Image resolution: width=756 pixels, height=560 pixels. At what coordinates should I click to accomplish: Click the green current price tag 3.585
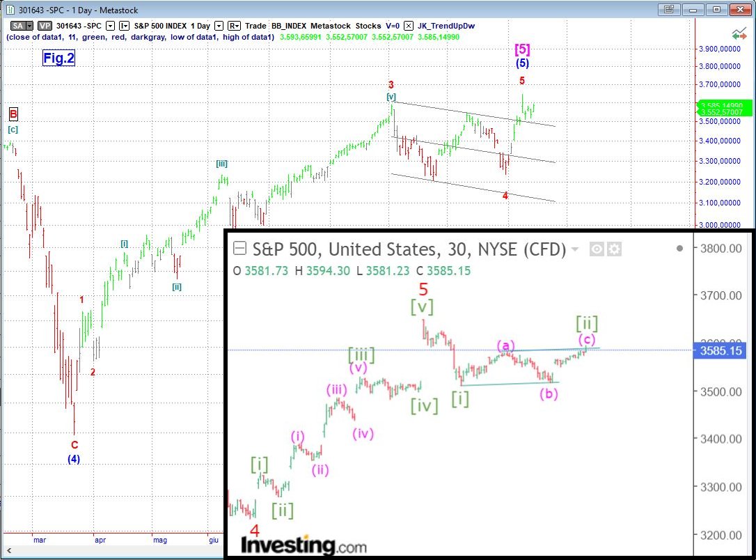(x=724, y=104)
